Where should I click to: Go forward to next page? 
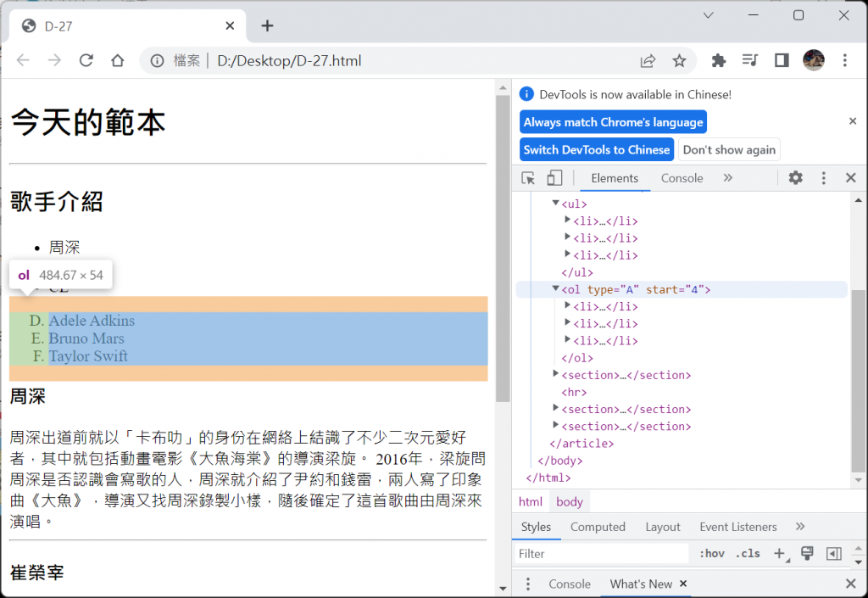(54, 60)
